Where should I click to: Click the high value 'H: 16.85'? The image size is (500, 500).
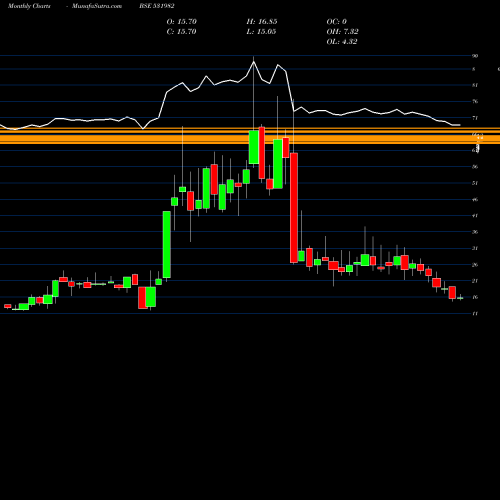point(262,21)
